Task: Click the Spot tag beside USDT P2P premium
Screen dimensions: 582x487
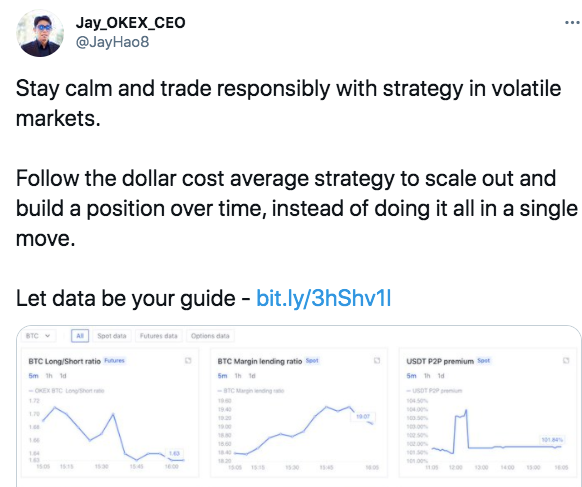Action: 484,360
